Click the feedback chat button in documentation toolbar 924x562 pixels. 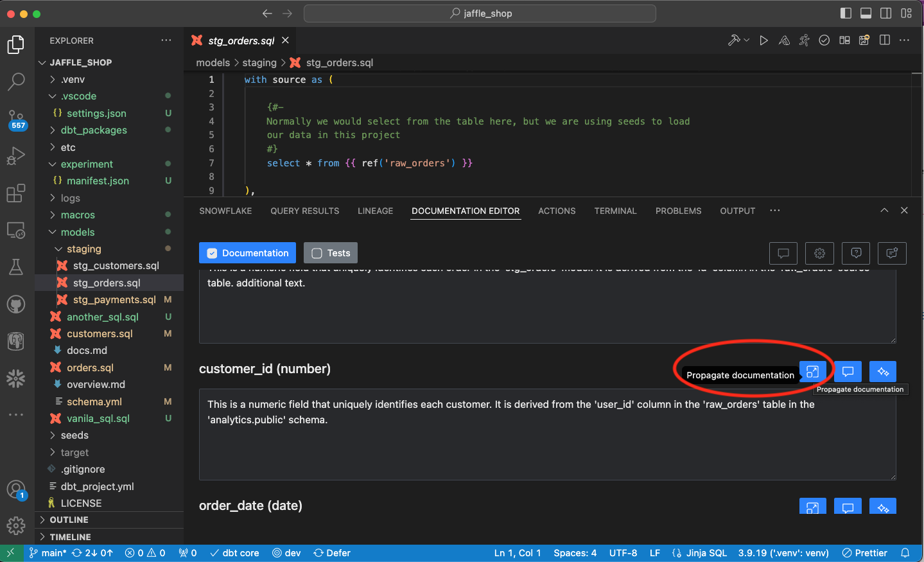892,253
